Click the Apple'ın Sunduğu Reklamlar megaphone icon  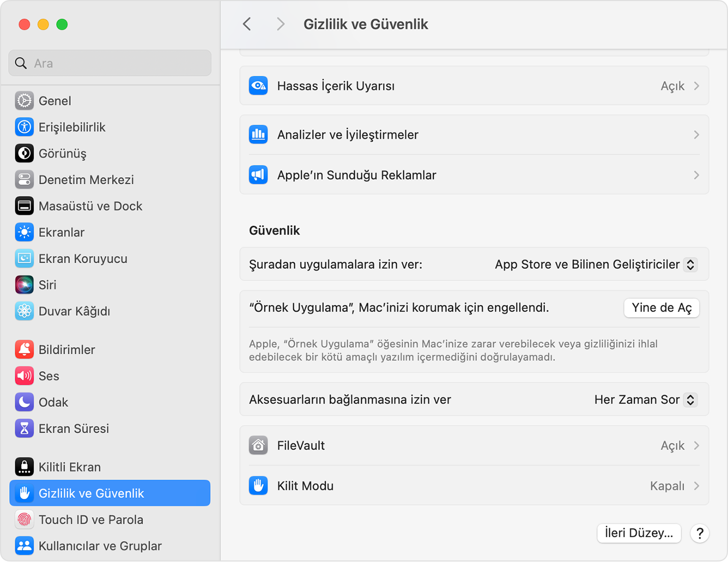(x=259, y=175)
